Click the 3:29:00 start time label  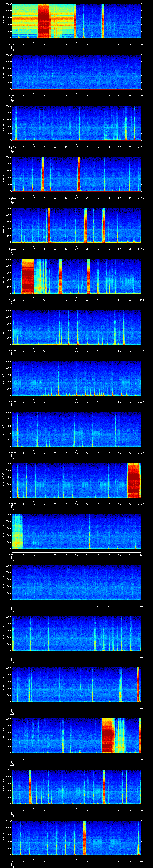[x=12, y=402]
